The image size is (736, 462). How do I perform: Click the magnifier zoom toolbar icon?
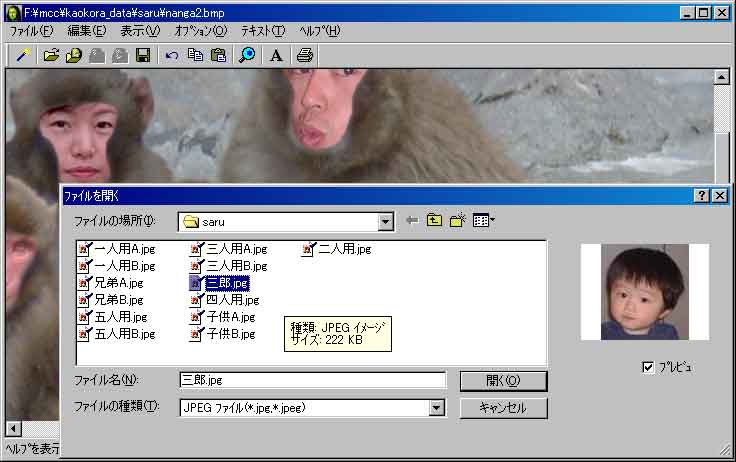[x=246, y=55]
